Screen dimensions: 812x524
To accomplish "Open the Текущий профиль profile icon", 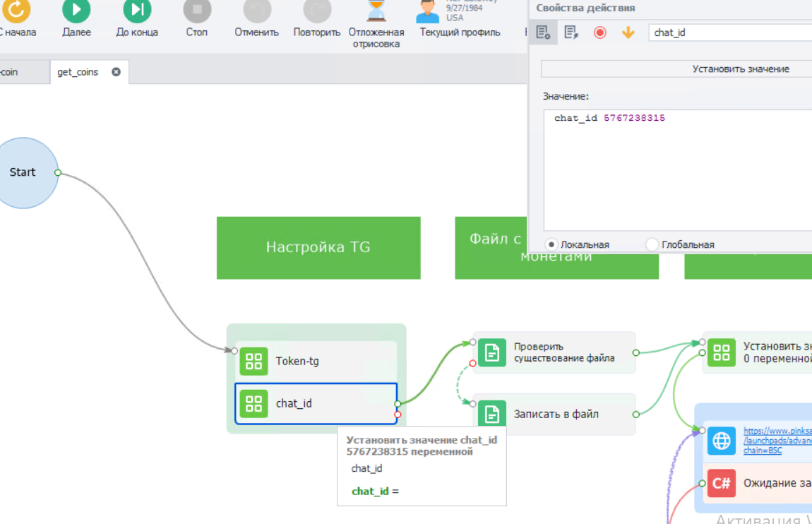I will (x=427, y=12).
